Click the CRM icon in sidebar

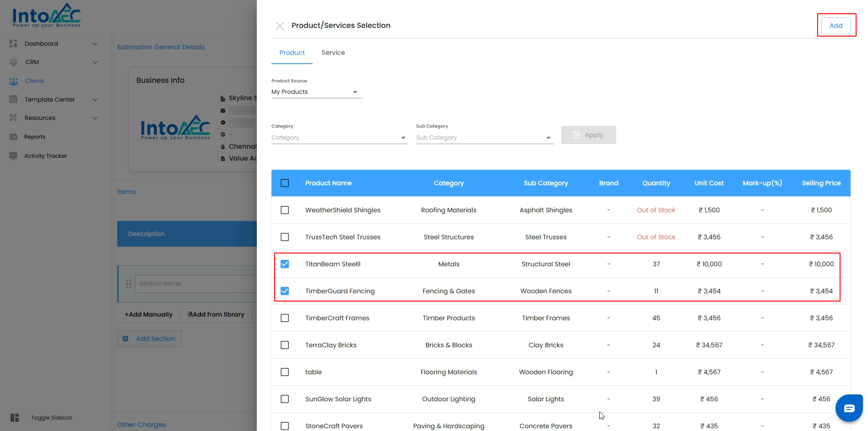(13, 62)
